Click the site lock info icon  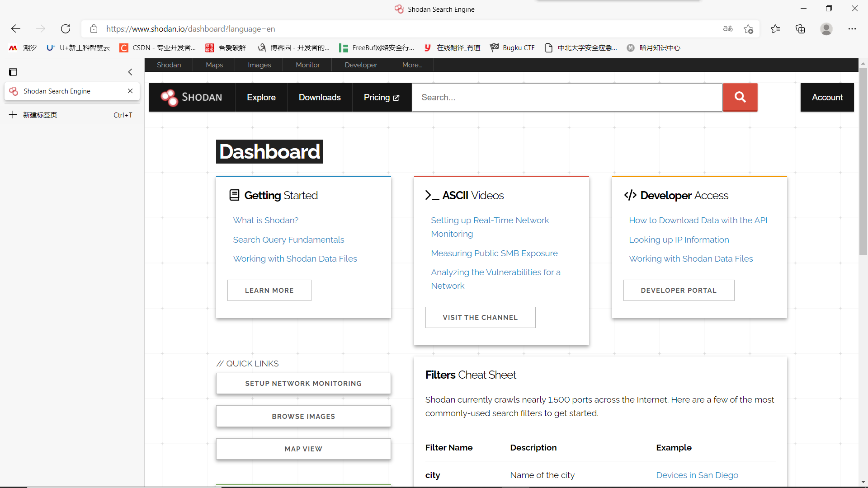coord(94,29)
